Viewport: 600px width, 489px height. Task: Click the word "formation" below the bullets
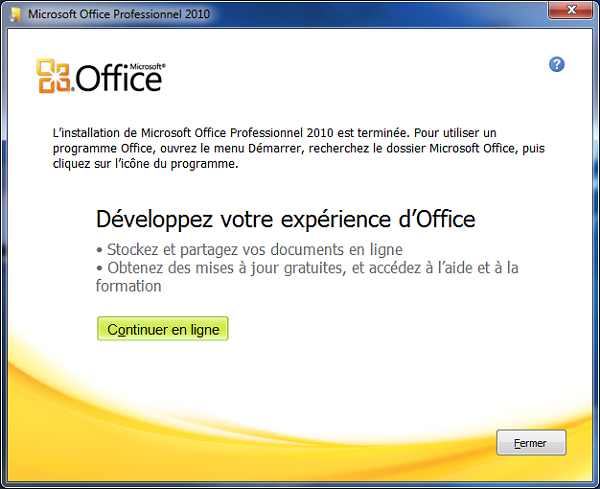point(128,286)
